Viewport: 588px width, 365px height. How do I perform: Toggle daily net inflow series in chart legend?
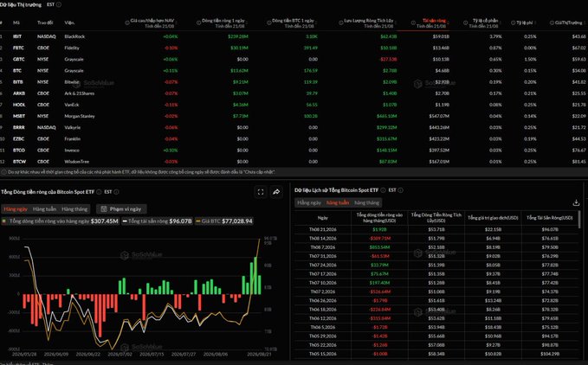pos(60,221)
